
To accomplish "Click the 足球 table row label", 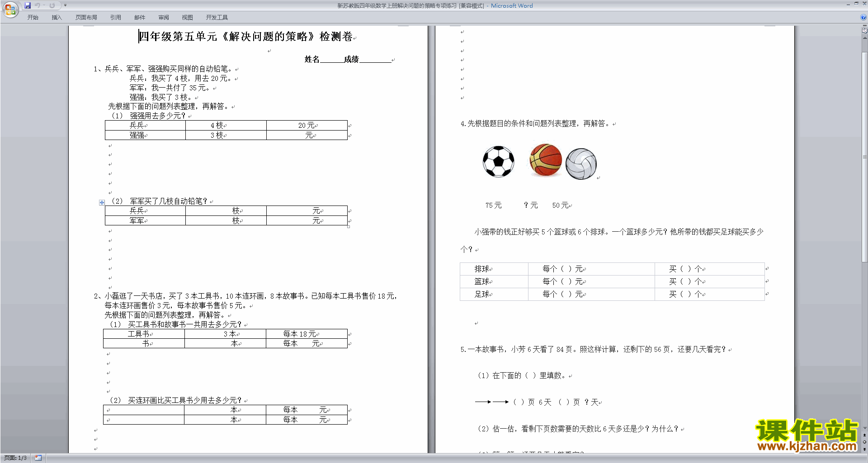I will click(482, 295).
